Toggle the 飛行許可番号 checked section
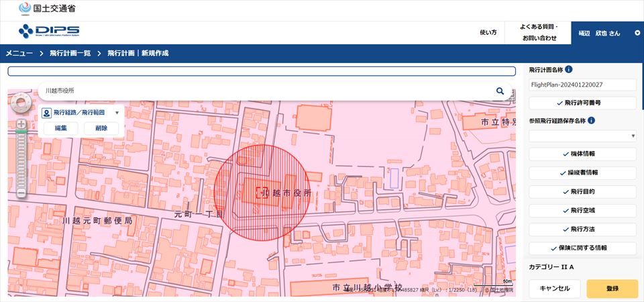This screenshot has height=302, width=644. (582, 103)
